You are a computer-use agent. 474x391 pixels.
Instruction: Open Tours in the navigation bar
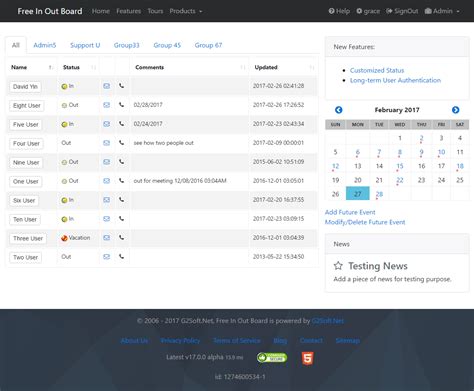pos(155,11)
